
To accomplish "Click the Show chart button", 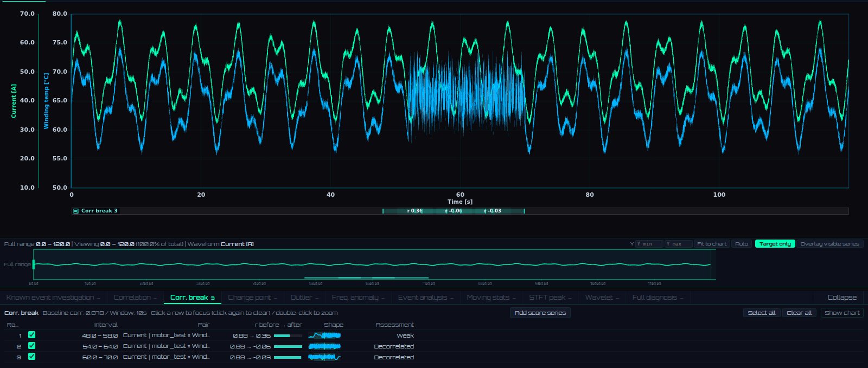I will (842, 313).
